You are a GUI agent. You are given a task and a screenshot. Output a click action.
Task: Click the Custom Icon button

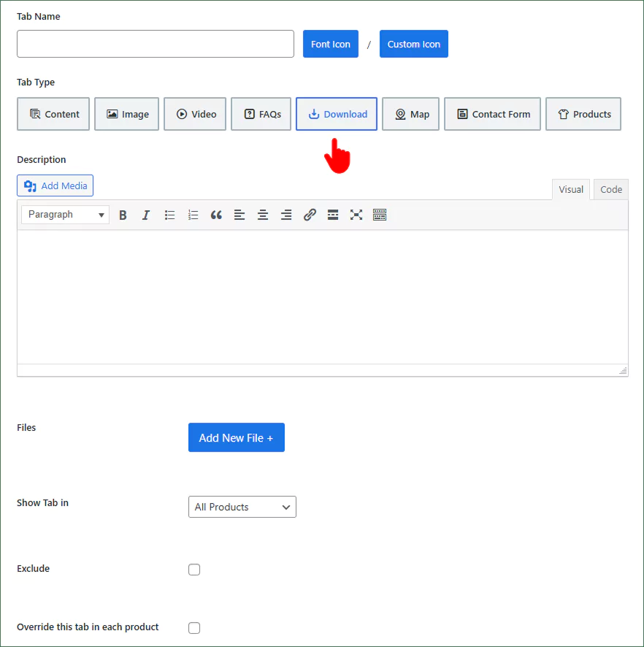click(x=414, y=44)
